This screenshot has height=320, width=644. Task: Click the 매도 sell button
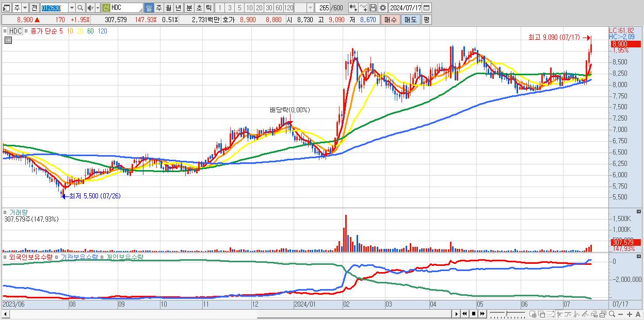(x=410, y=20)
